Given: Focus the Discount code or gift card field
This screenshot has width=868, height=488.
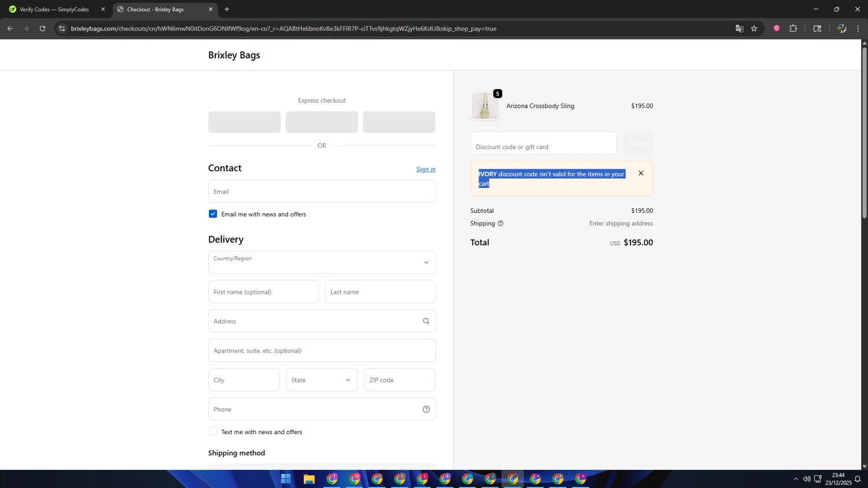Looking at the screenshot, I should 543,143.
